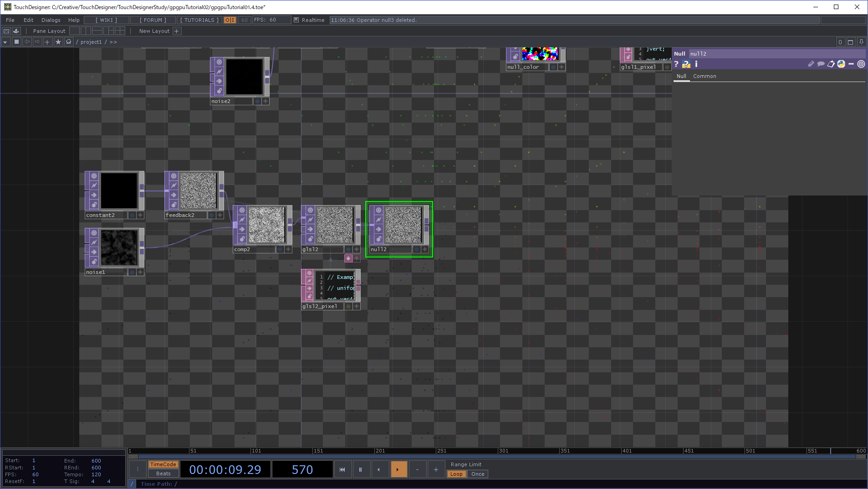Maximize the network pane icon
The image size is (868, 489).
[x=850, y=42]
